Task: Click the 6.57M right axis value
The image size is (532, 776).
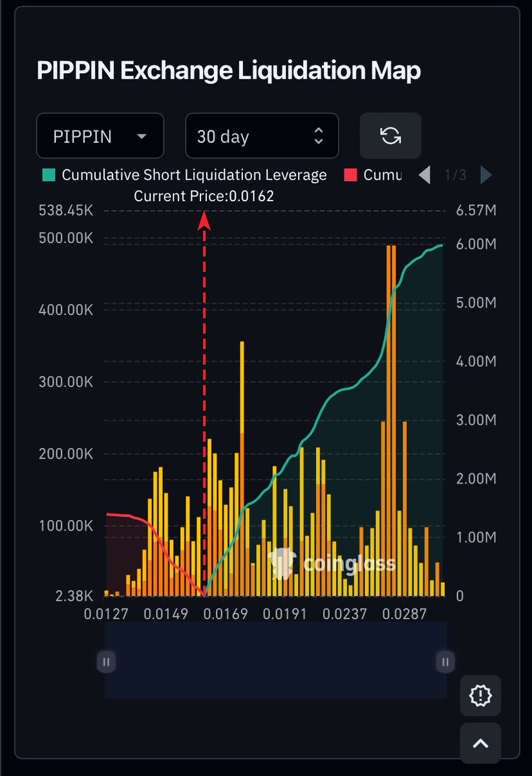Action: point(476,211)
